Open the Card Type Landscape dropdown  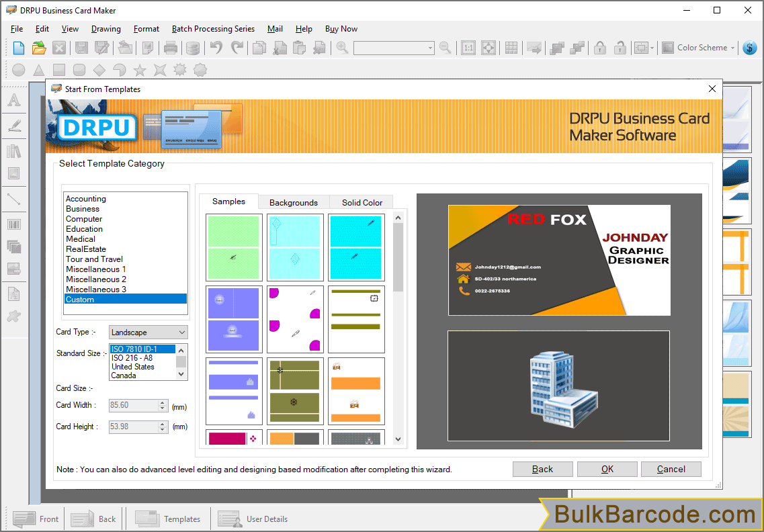point(148,332)
